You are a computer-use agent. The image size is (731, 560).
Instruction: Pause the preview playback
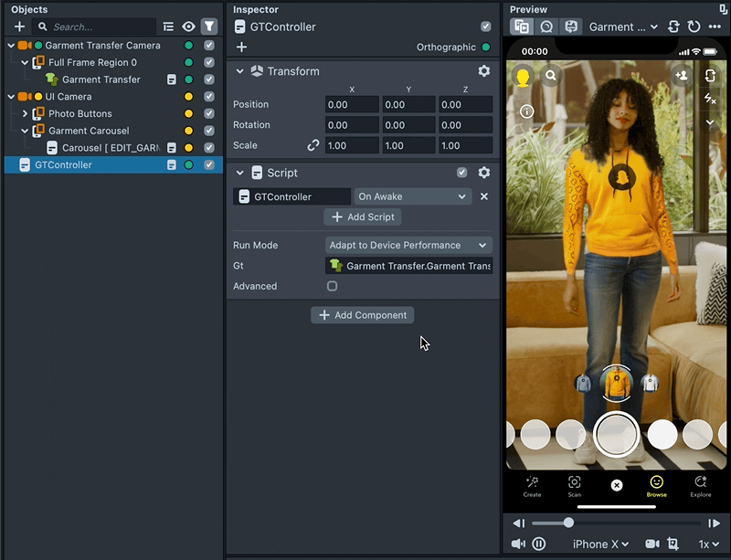click(x=539, y=544)
